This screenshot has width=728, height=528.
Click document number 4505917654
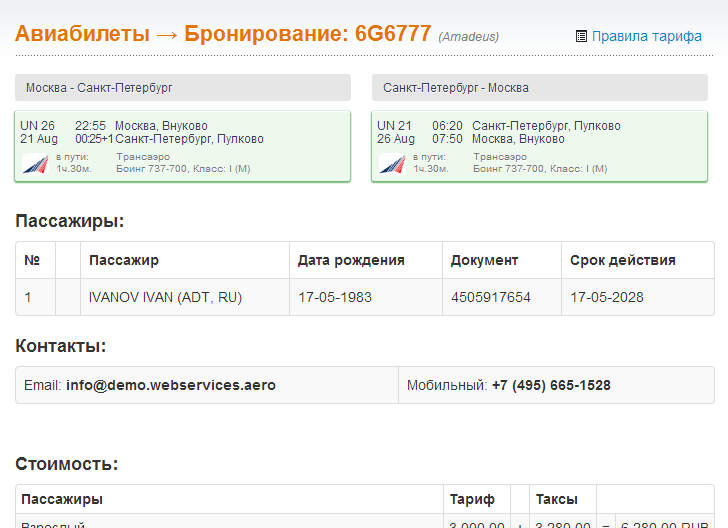[491, 297]
